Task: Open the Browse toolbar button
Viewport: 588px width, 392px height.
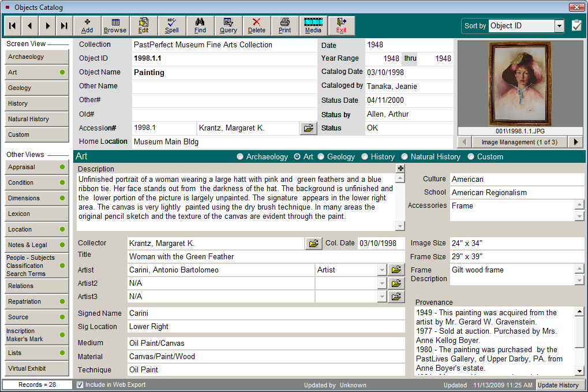Action: tap(115, 25)
